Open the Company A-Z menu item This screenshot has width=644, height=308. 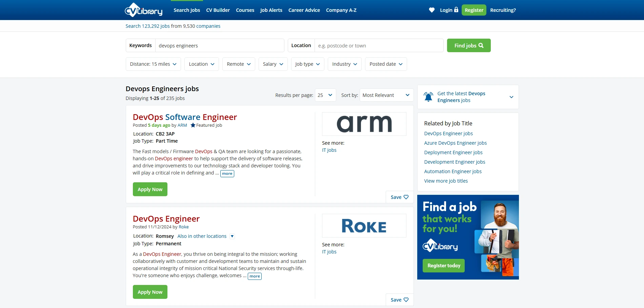(x=341, y=10)
